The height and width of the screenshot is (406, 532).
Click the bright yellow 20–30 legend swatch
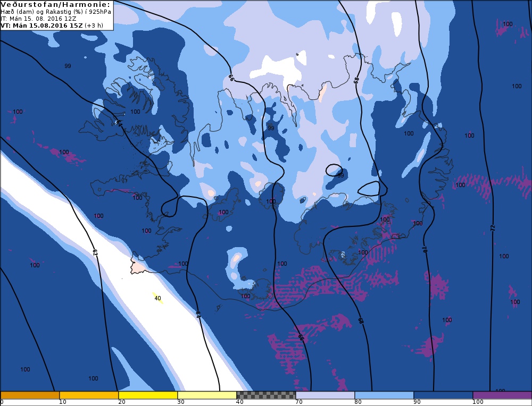(x=148, y=395)
